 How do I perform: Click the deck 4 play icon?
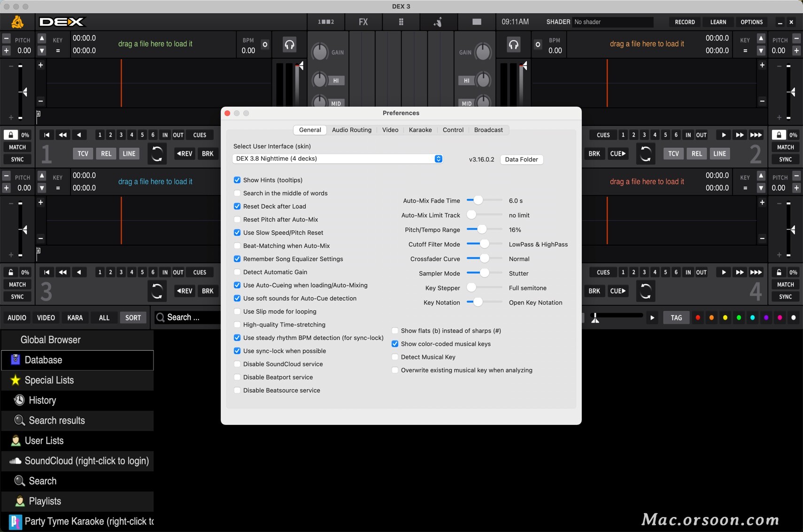724,272
